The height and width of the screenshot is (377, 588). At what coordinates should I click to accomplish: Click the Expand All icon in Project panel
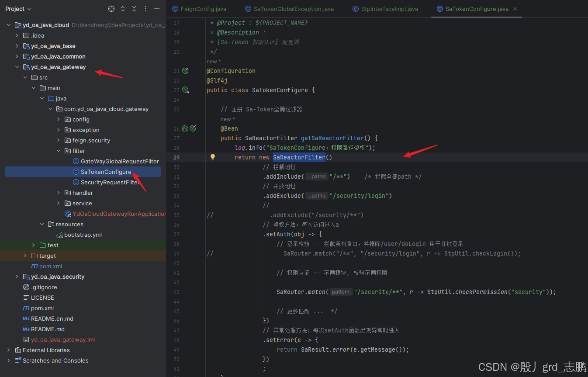(123, 9)
